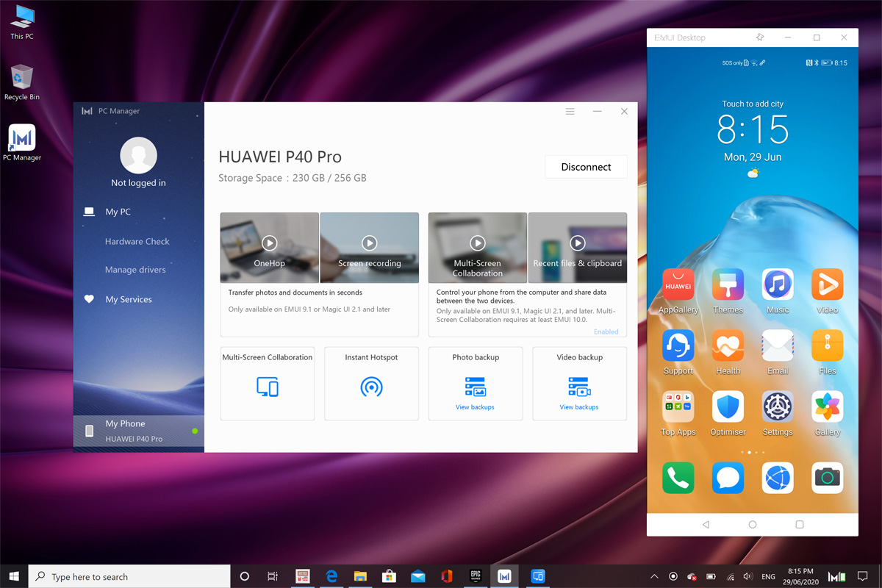The height and width of the screenshot is (588, 882).
Task: Pin the EMUI Desktop window on top
Action: coord(760,37)
